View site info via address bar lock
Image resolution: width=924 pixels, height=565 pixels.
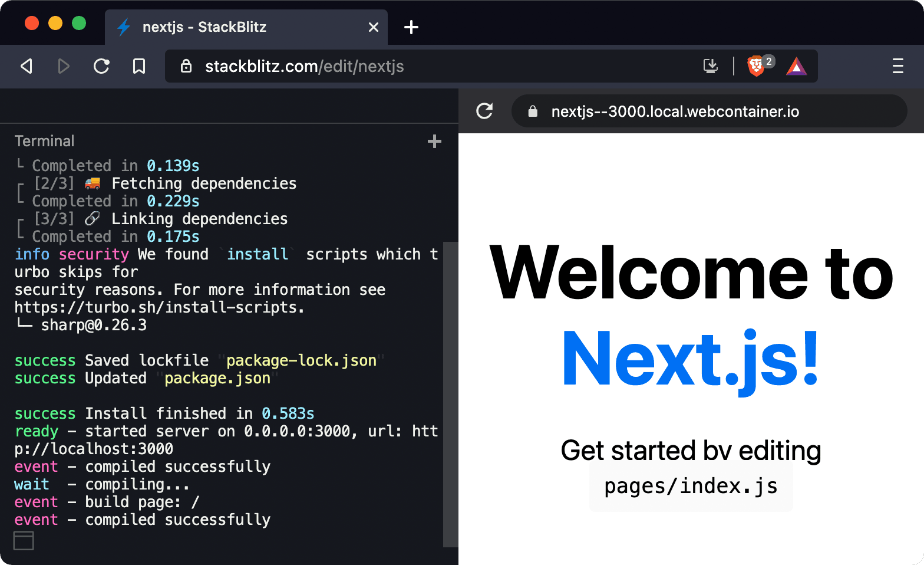[186, 66]
